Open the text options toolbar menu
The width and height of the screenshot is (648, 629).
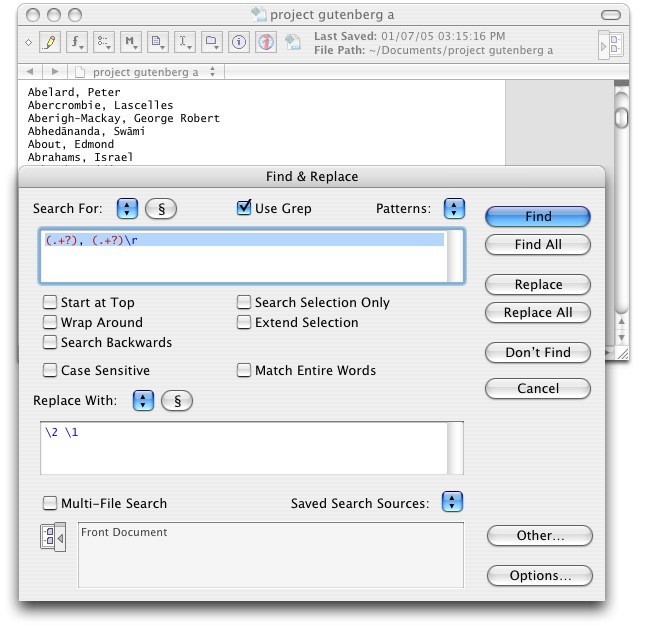coord(104,42)
